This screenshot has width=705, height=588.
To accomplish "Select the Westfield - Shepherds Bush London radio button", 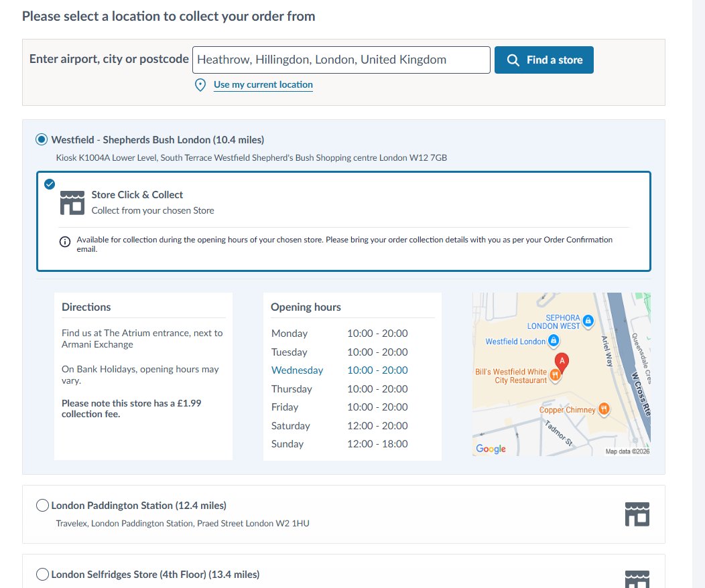I will [x=42, y=140].
